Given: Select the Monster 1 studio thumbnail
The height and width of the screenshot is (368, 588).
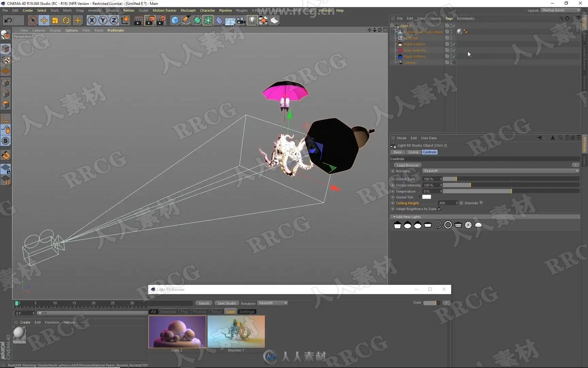Looking at the screenshot, I should click(x=236, y=332).
